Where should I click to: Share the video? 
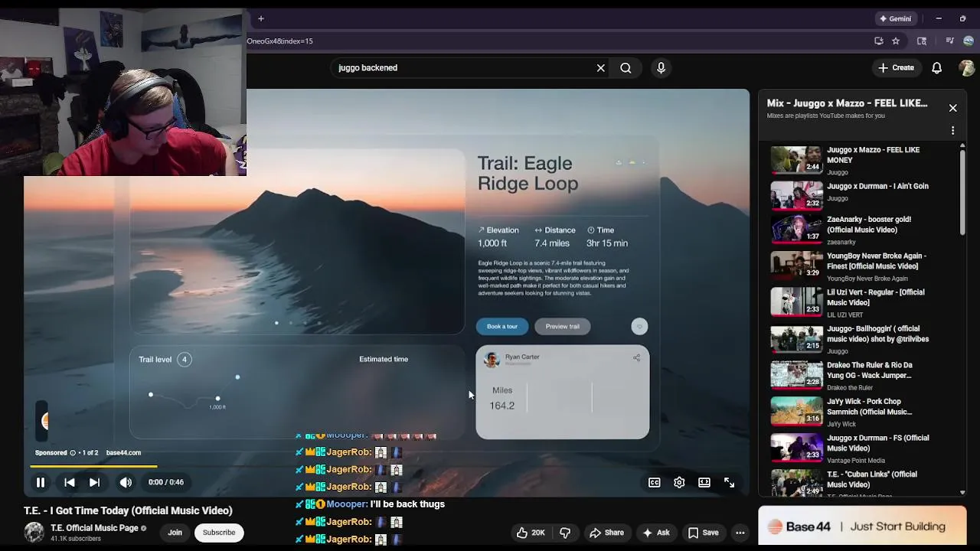606,533
